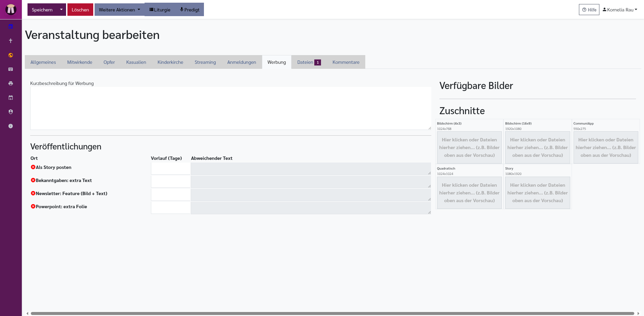
Task: Switch to the Mitwirkende tab
Action: pos(80,62)
